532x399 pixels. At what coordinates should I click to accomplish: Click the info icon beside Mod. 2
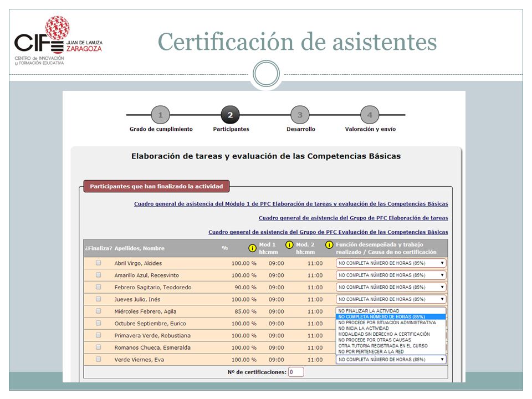(x=289, y=244)
